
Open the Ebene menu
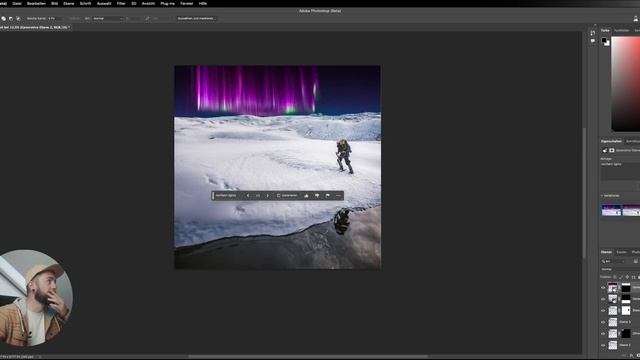[69, 3]
